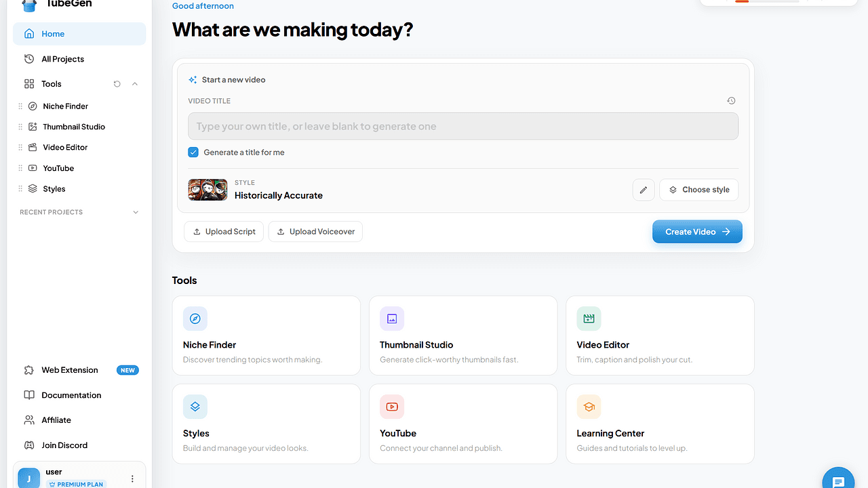Open Niche Finder in sidebar

tap(65, 106)
